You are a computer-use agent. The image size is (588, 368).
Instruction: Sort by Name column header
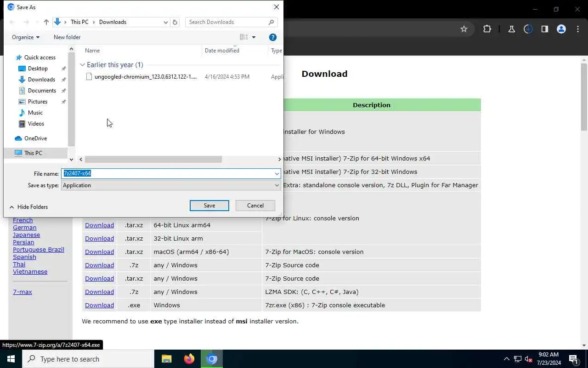tap(92, 51)
